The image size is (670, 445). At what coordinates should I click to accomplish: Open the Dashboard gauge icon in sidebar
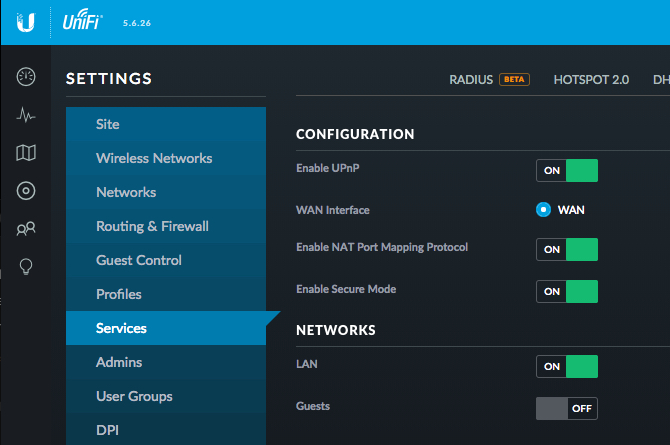(x=26, y=77)
